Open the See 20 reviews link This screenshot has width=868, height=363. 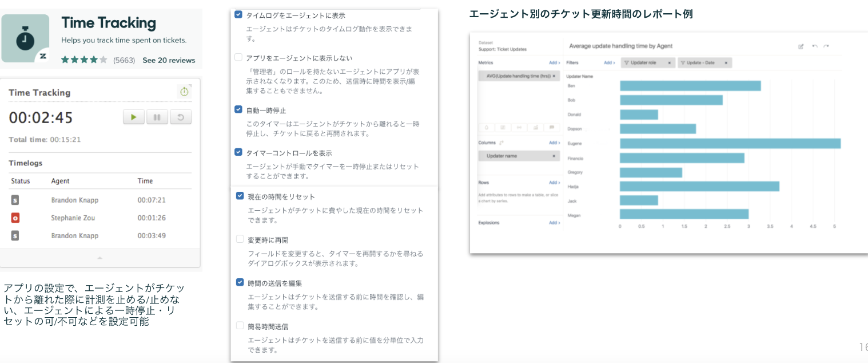click(x=169, y=60)
